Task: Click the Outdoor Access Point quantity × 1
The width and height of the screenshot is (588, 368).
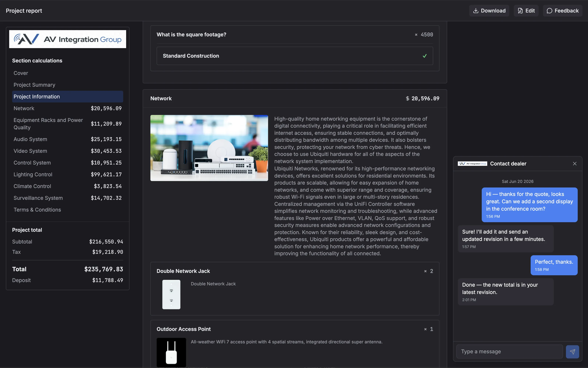Action: click(x=428, y=329)
